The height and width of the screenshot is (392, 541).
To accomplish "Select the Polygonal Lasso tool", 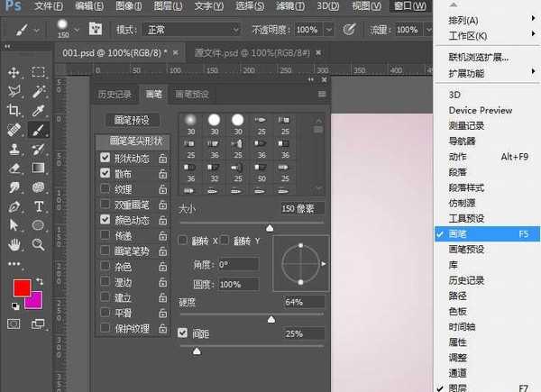I will pyautogui.click(x=14, y=91).
